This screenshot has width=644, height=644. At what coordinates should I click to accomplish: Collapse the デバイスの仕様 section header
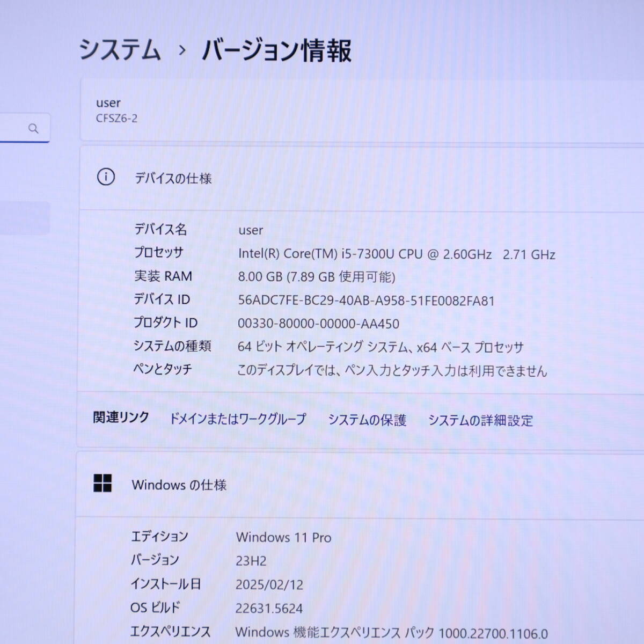tap(362, 178)
